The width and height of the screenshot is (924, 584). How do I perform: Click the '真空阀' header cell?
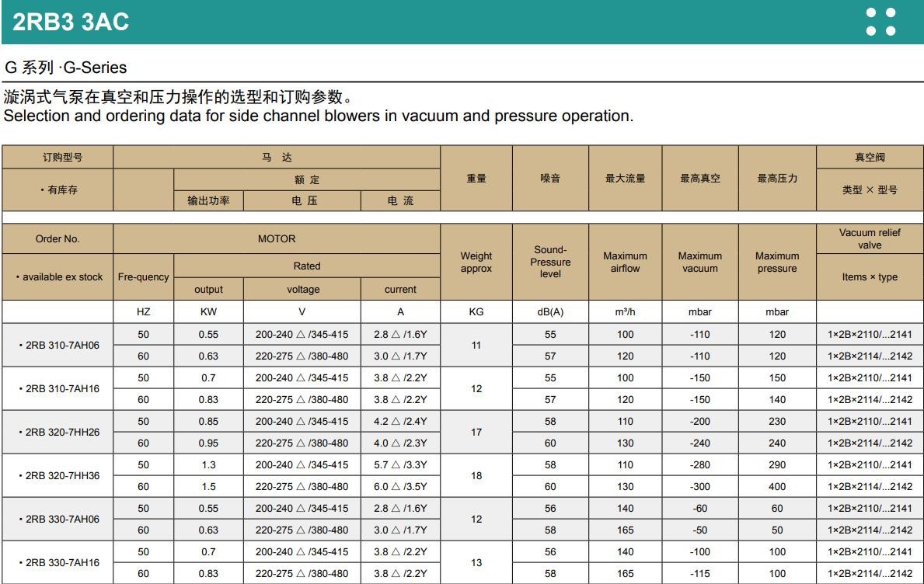tap(870, 157)
